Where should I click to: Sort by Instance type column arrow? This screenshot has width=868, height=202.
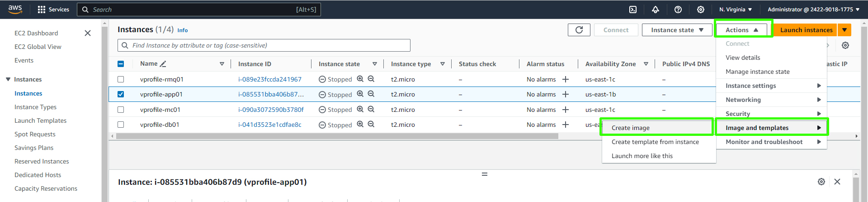[x=443, y=64]
